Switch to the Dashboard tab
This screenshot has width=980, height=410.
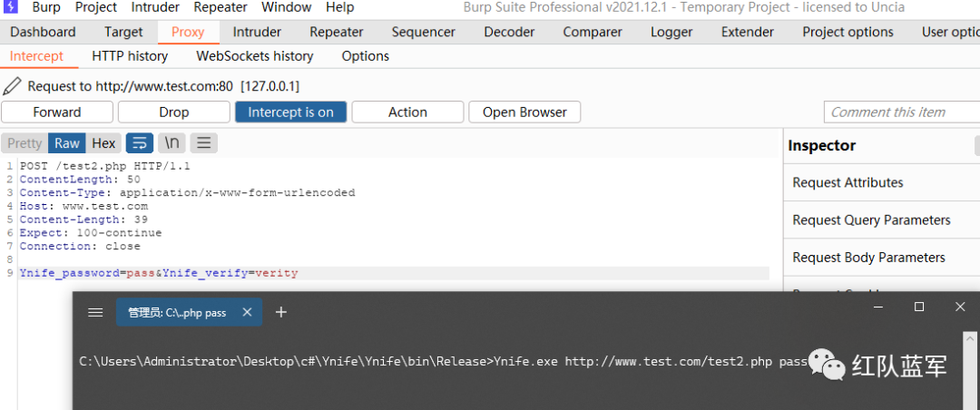click(x=44, y=32)
